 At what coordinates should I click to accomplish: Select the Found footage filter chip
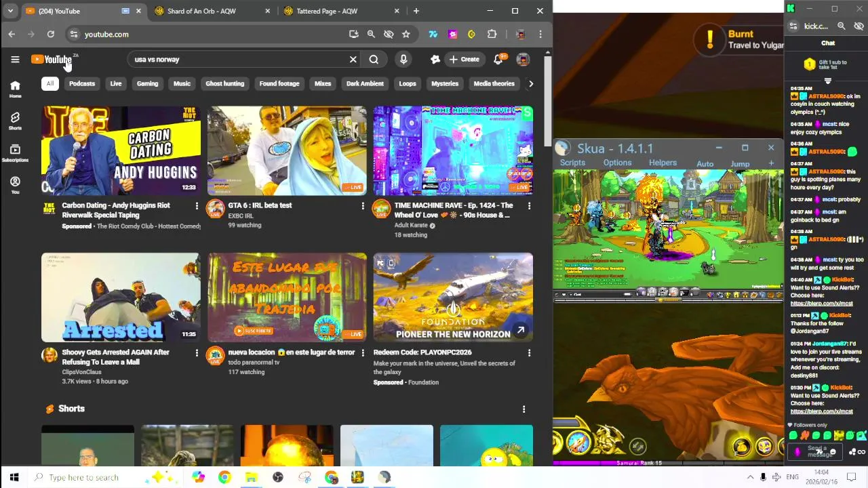pyautogui.click(x=279, y=83)
